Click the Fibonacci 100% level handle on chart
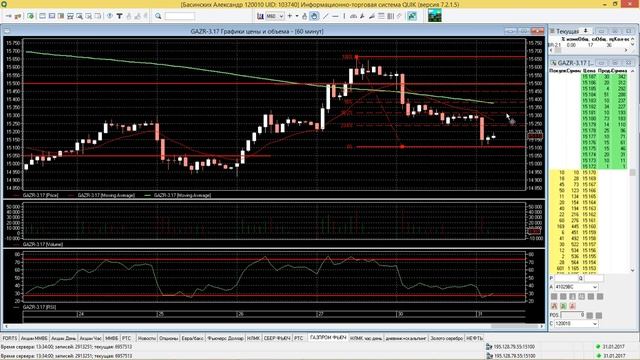The width and height of the screenshot is (640, 360). 356,58
